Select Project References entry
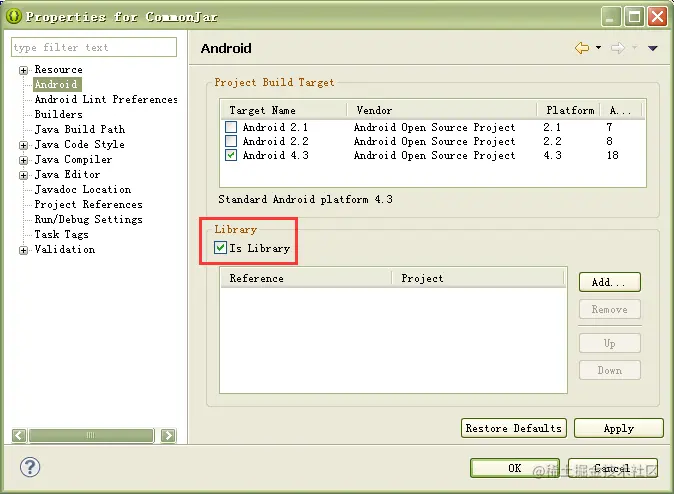Viewport: 674px width, 494px height. (88, 205)
